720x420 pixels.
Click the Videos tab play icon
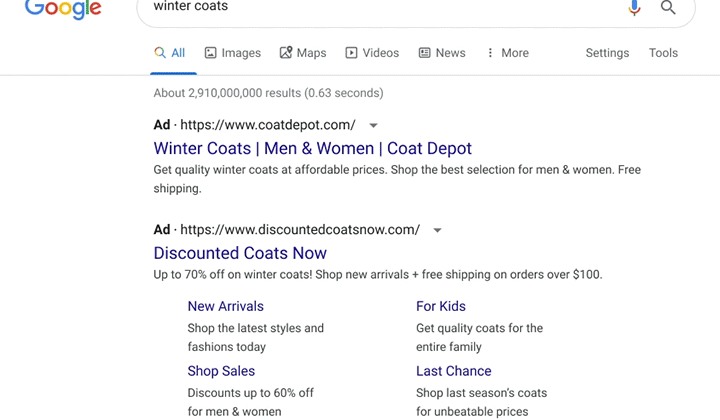[351, 53]
